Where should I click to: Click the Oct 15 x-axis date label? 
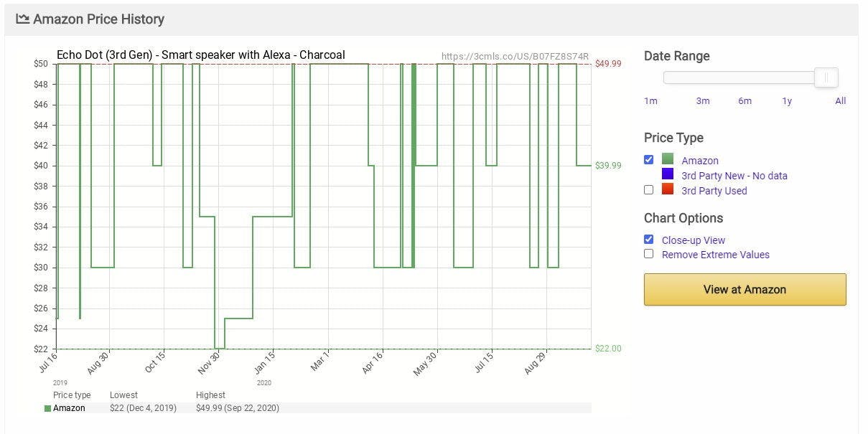tap(155, 364)
